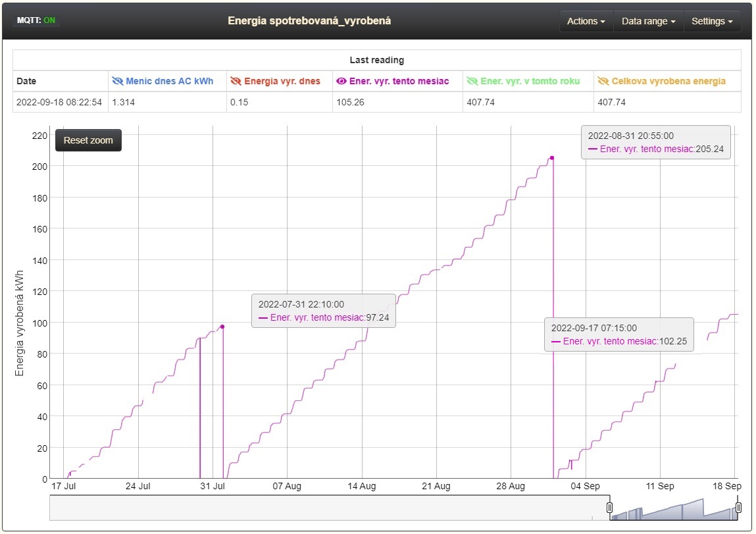This screenshot has width=756, height=534.
Task: Click the MQTT ON status indicator
Action: (x=36, y=20)
